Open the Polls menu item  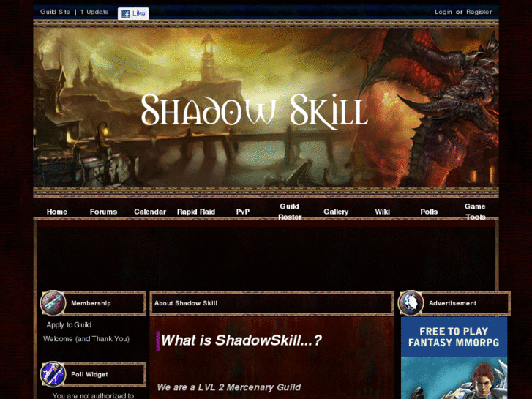[429, 212]
